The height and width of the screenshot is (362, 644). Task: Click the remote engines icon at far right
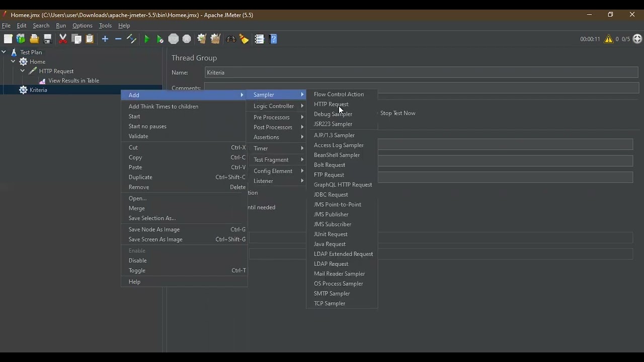click(x=637, y=39)
